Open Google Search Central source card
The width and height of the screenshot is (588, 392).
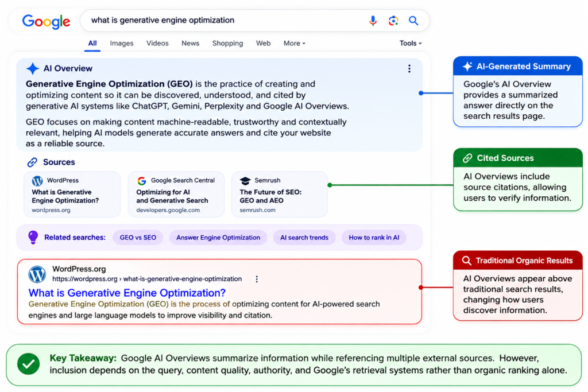(x=176, y=195)
